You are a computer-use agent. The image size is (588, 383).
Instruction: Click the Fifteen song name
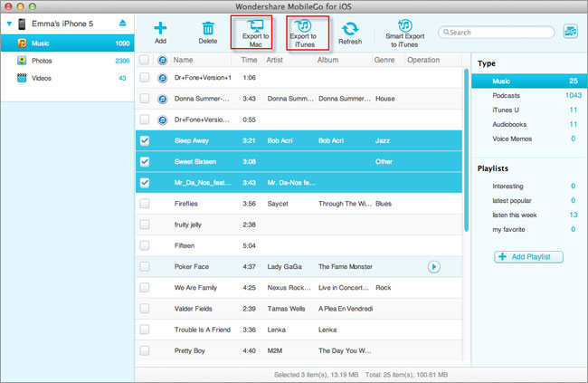click(185, 246)
